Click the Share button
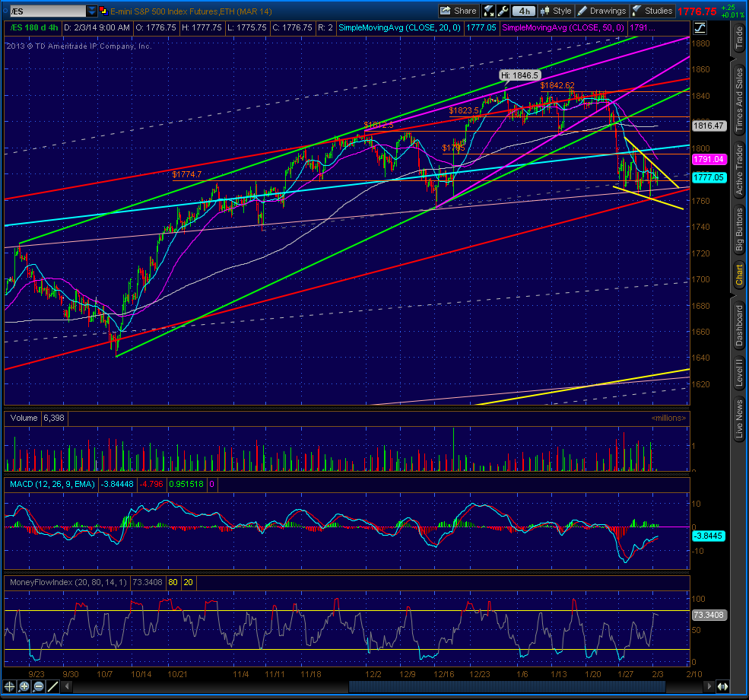749x700 pixels. coord(458,11)
